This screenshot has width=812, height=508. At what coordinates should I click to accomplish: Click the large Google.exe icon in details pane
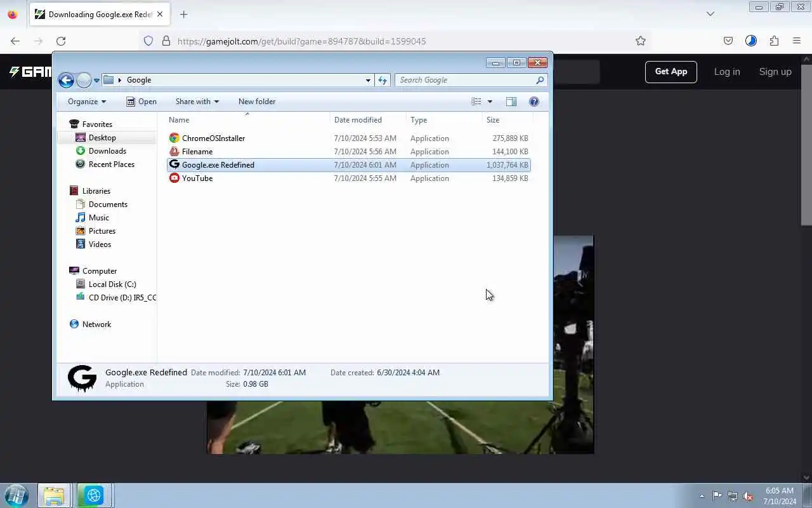click(x=82, y=378)
